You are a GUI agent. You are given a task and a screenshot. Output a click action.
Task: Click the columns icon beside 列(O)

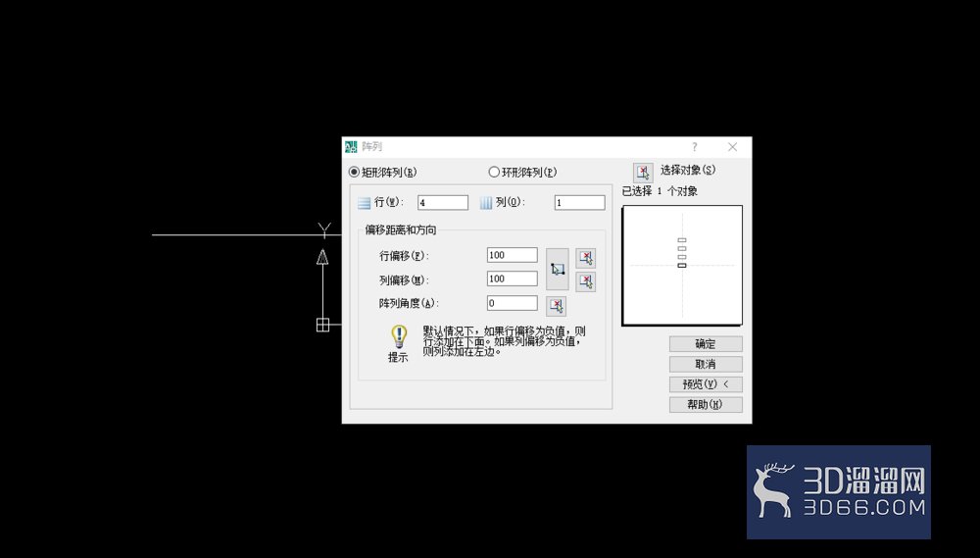pyautogui.click(x=486, y=203)
